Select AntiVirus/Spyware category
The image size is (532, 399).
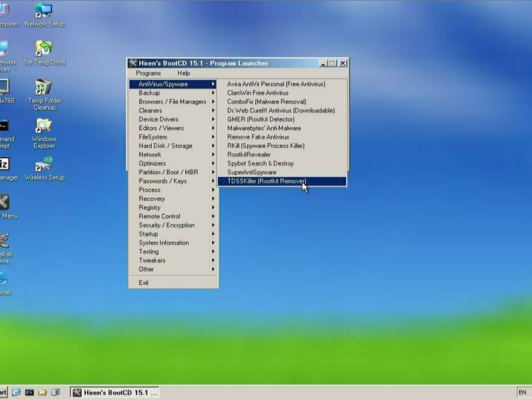[173, 84]
